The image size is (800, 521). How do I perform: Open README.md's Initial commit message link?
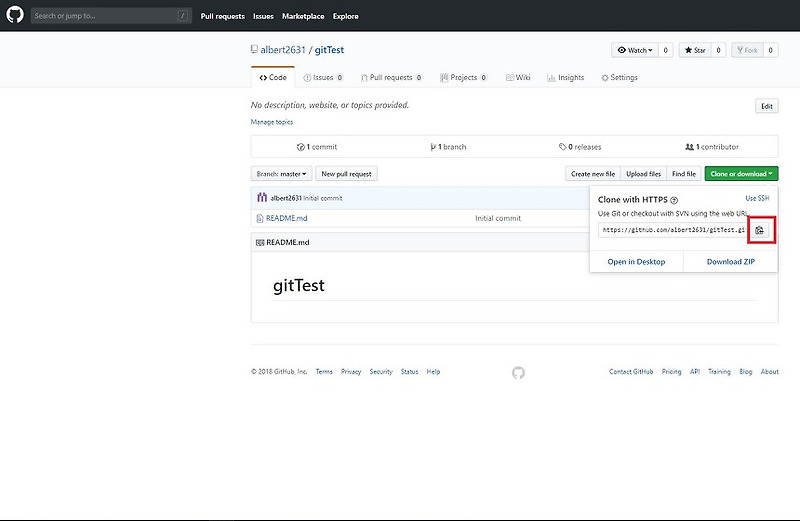point(498,218)
